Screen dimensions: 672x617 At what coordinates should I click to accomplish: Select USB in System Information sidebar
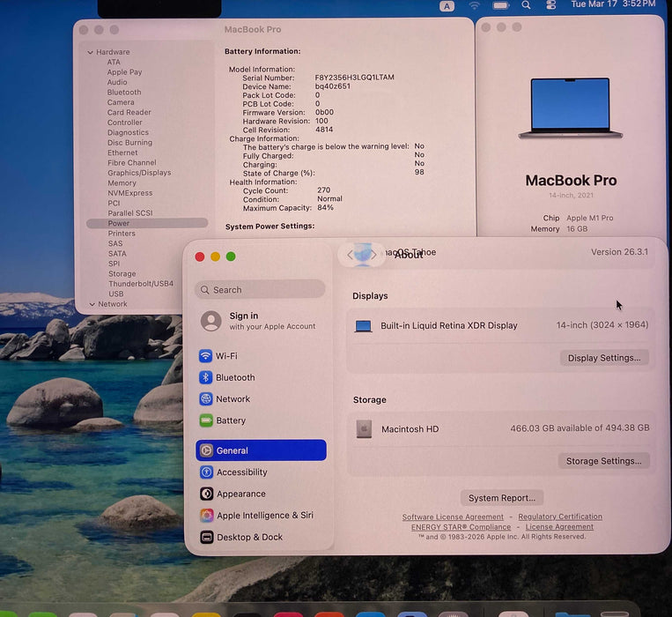(116, 294)
